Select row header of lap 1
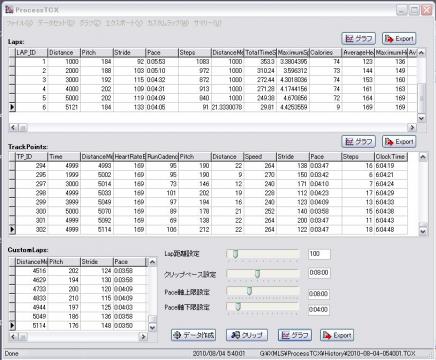The width and height of the screenshot is (436, 360). pos(12,62)
